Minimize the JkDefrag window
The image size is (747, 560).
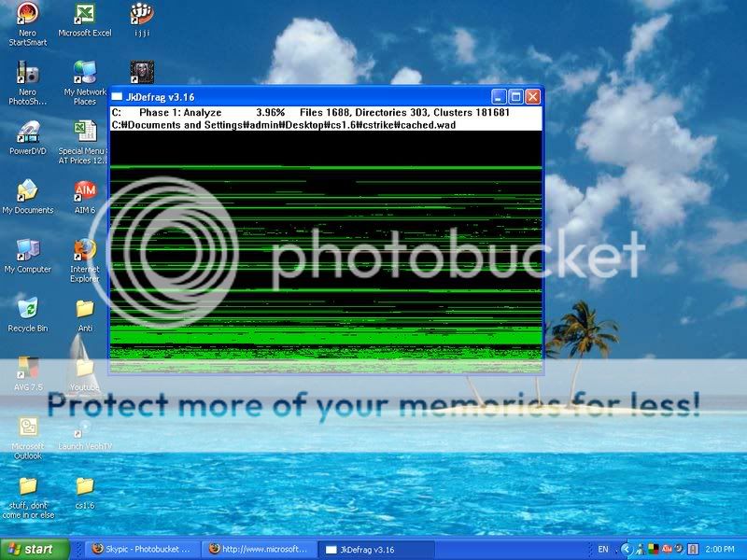pyautogui.click(x=499, y=97)
